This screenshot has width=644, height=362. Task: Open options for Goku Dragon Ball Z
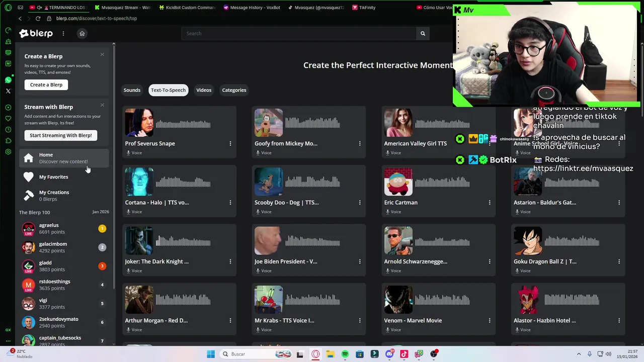click(x=619, y=261)
